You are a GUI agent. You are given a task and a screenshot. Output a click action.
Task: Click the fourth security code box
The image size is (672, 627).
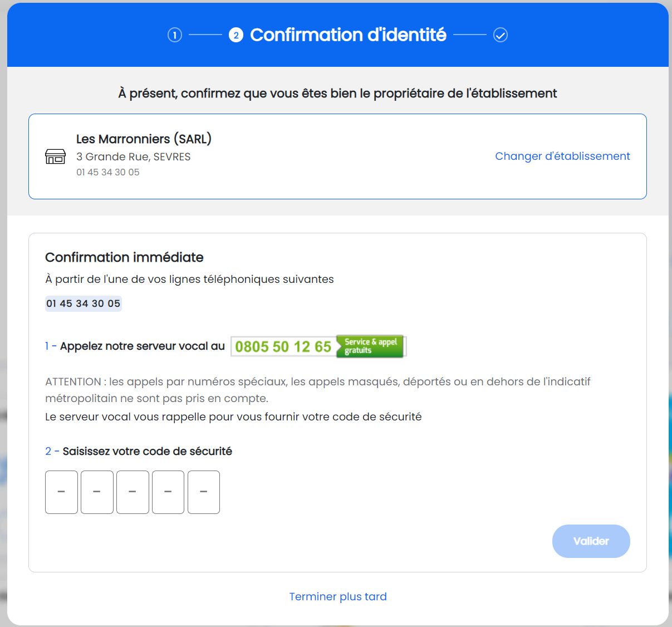click(168, 492)
